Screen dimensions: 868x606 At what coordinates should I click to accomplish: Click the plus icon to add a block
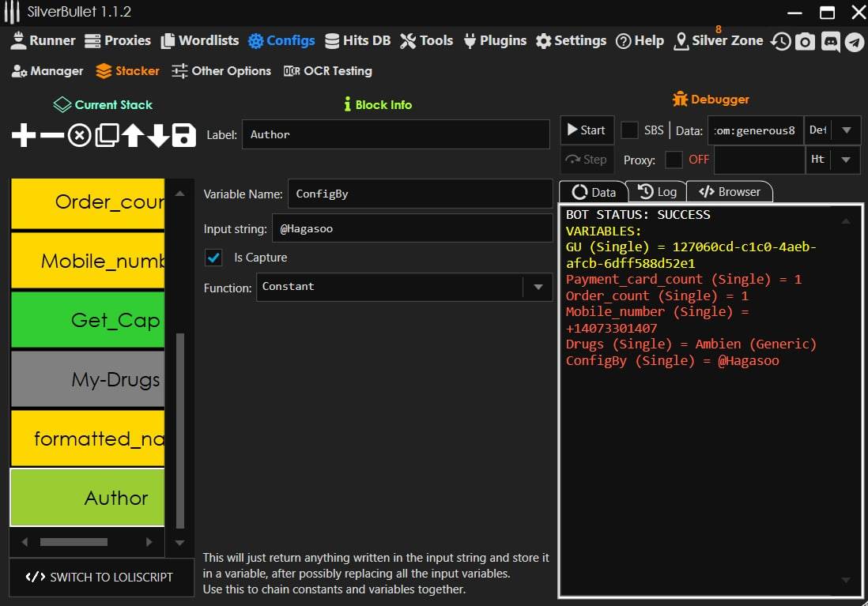24,136
